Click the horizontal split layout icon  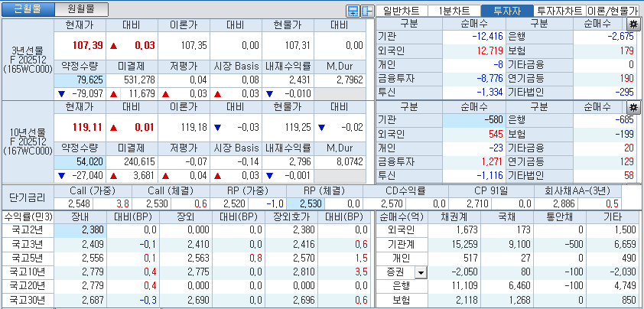pos(353,11)
